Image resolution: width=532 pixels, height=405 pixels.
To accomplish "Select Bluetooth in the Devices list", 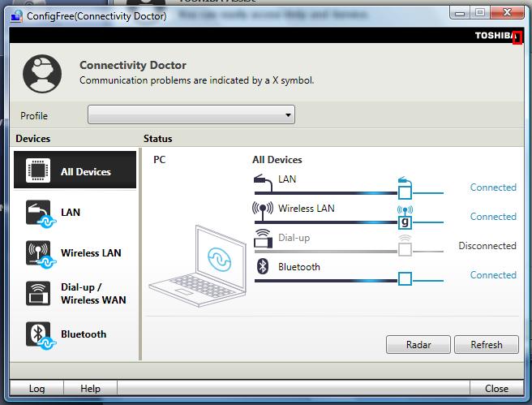I will click(x=75, y=335).
